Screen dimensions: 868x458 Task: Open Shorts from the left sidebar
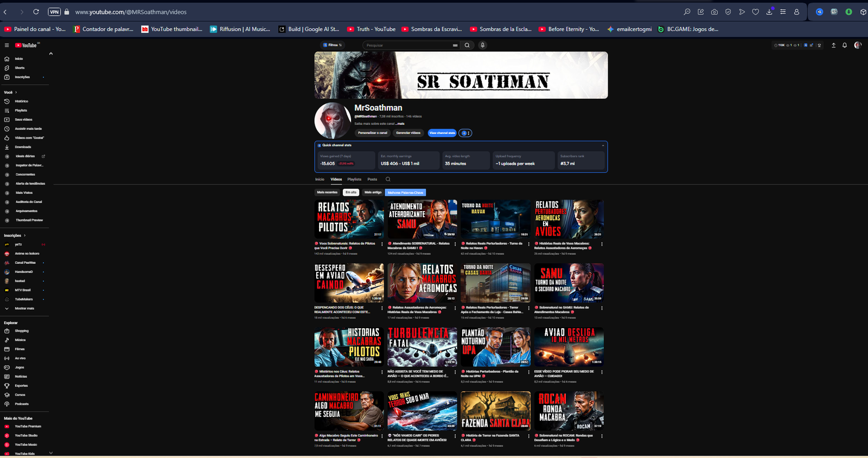(20, 68)
